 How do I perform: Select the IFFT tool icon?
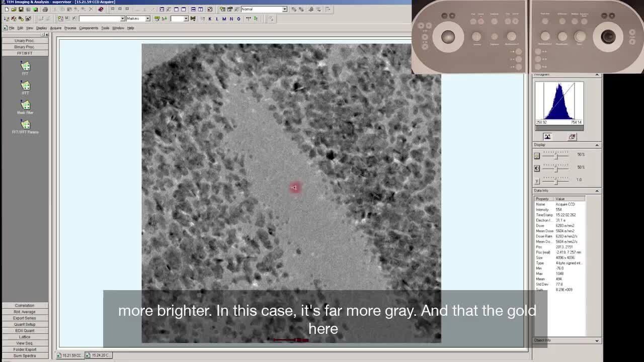tap(25, 86)
